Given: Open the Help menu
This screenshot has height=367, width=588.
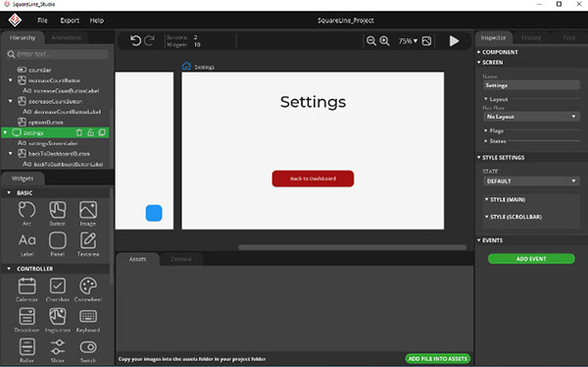Looking at the screenshot, I should [x=96, y=21].
